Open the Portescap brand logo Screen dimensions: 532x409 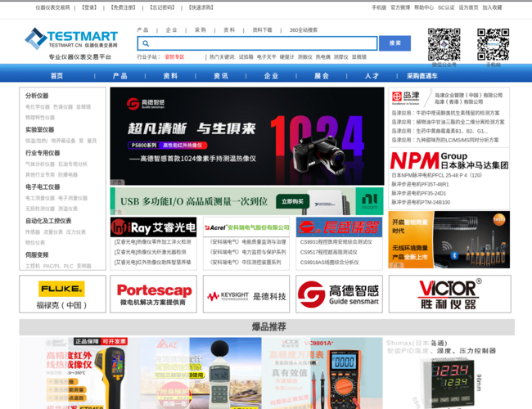(x=154, y=294)
